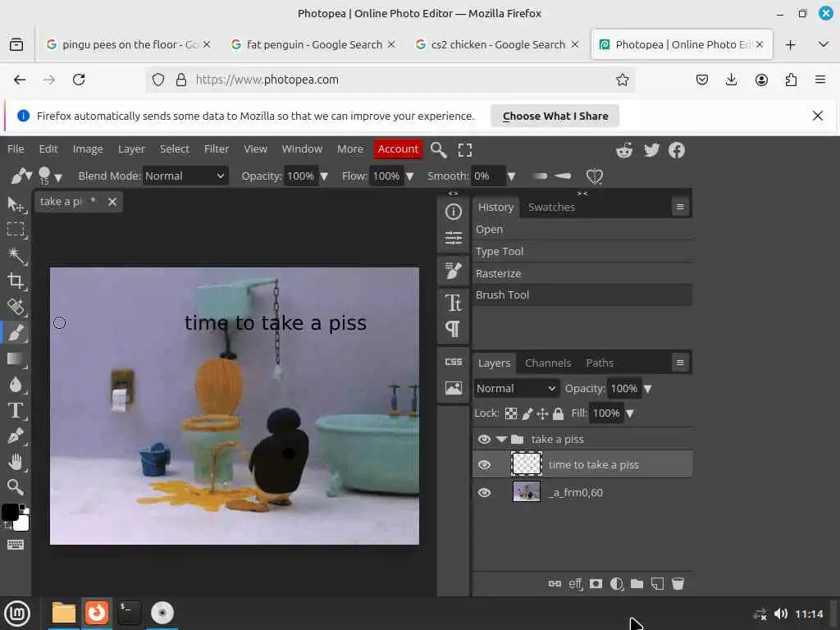Open the Brush settings panel icon

click(x=453, y=271)
